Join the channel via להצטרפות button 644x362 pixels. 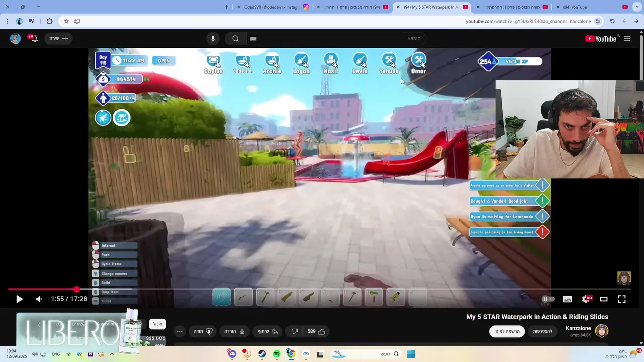coord(543,331)
